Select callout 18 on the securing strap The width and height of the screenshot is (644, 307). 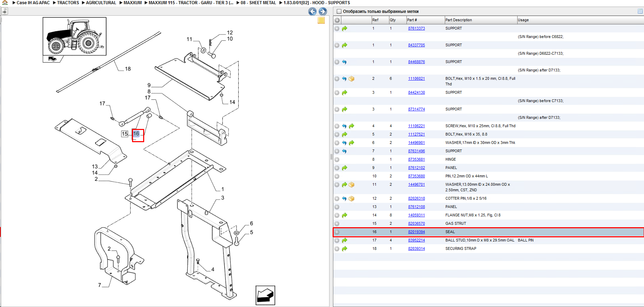128,69
